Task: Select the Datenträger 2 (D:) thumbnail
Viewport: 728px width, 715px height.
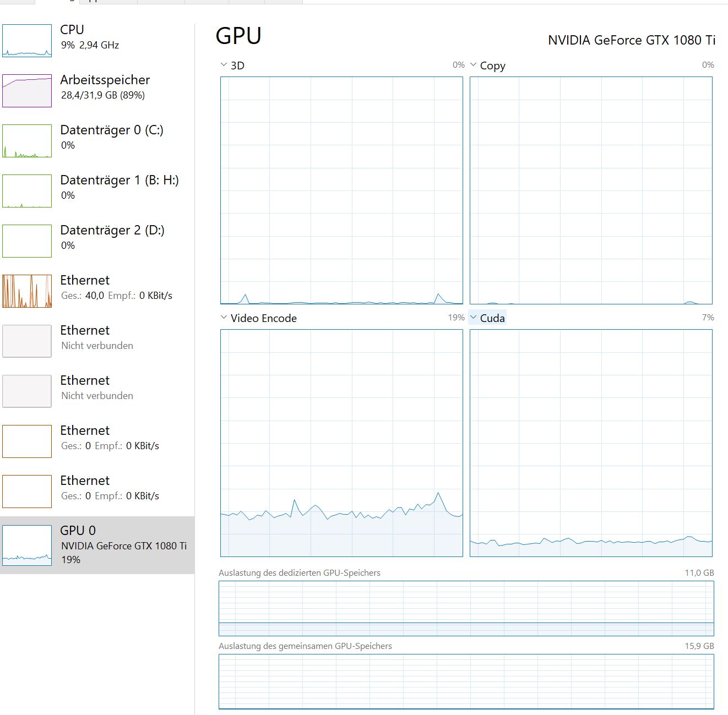Action: pos(27,241)
